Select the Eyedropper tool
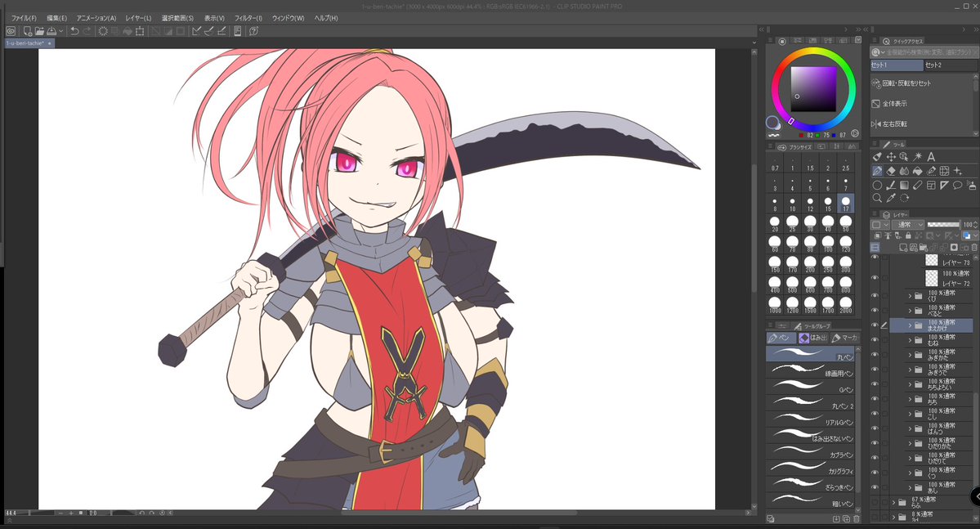 point(891,198)
